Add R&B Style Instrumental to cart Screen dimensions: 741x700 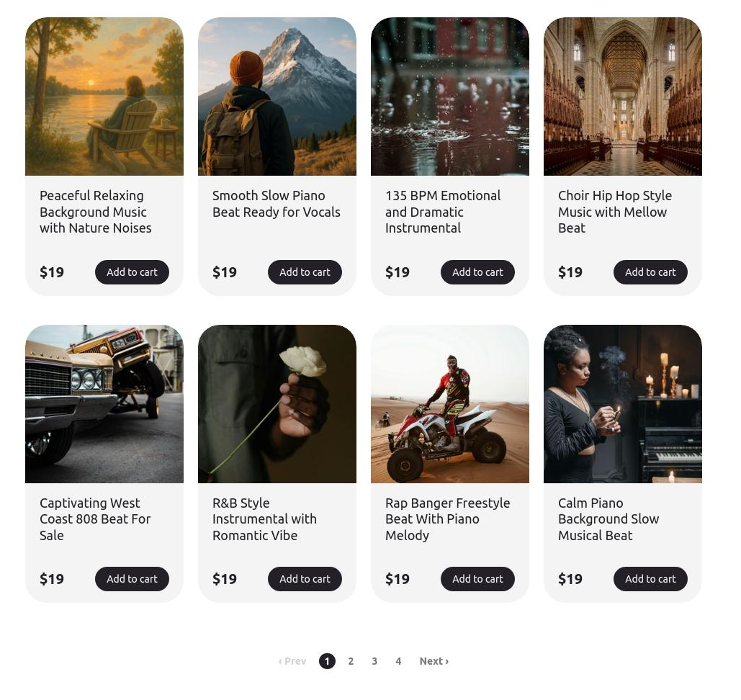point(305,579)
